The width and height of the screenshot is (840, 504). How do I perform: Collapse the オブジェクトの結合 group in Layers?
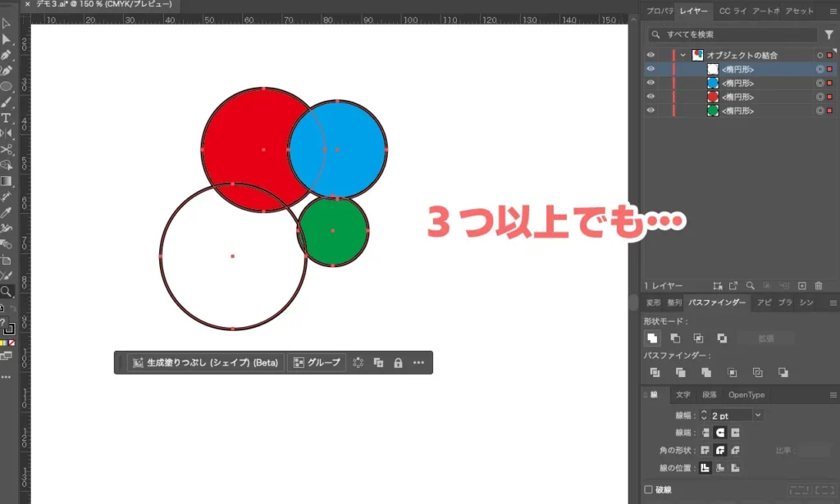682,54
